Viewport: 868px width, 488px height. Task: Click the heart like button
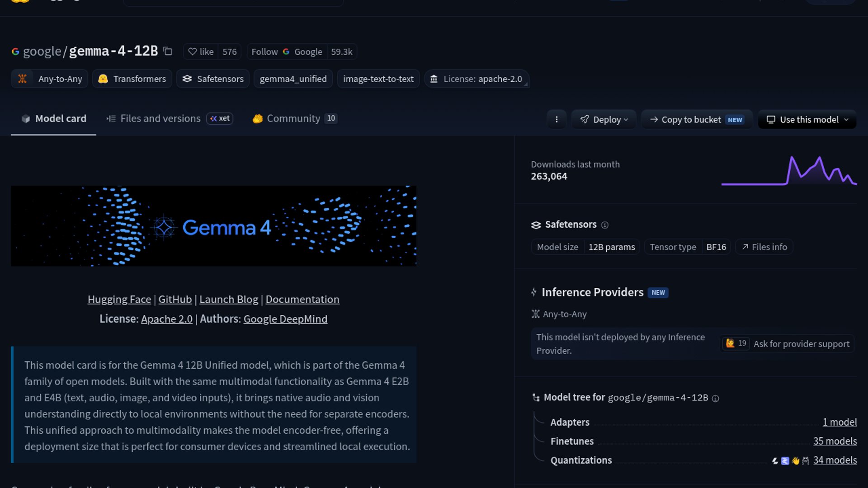[201, 52]
